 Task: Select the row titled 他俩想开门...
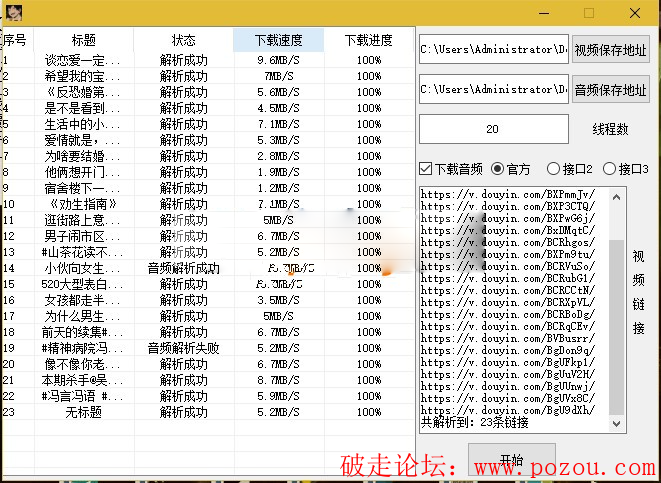point(209,172)
